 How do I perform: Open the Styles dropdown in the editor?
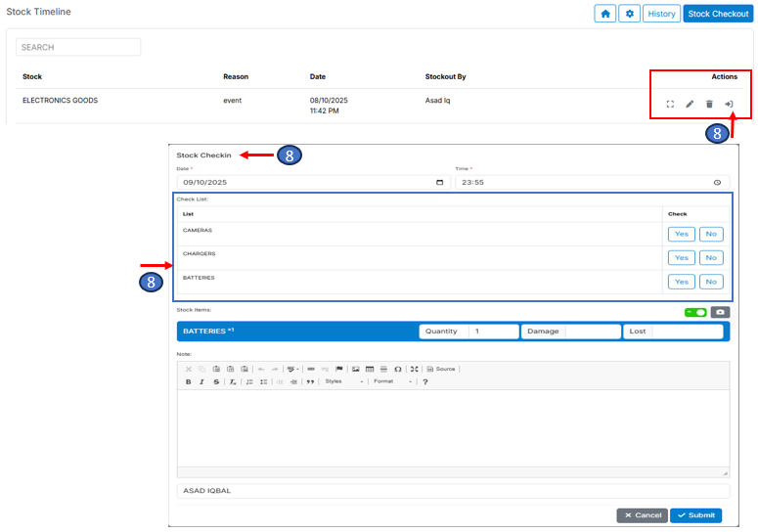tap(342, 381)
